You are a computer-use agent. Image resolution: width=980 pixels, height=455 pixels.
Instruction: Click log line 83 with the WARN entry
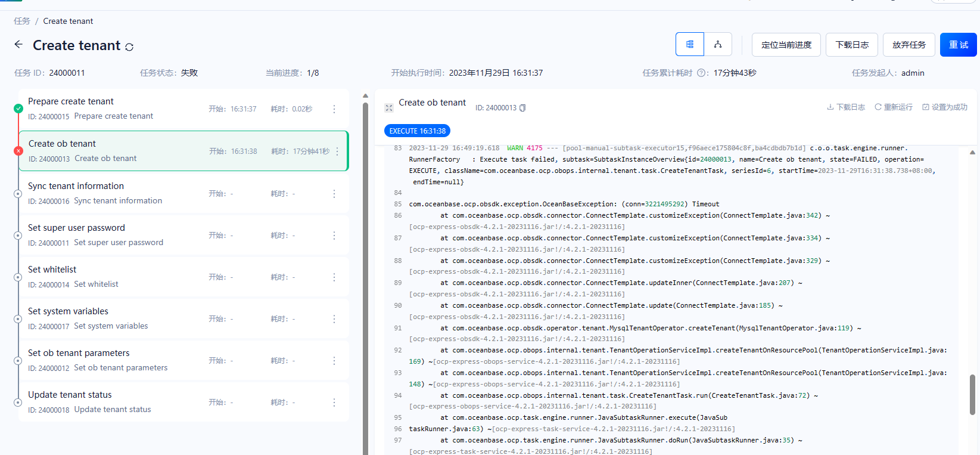click(x=672, y=165)
